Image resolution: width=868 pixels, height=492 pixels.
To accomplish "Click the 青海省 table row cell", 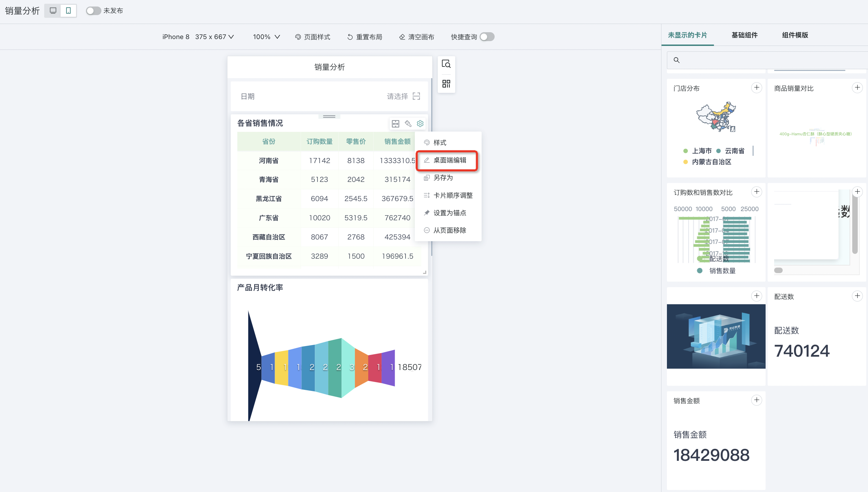I will pyautogui.click(x=269, y=180).
